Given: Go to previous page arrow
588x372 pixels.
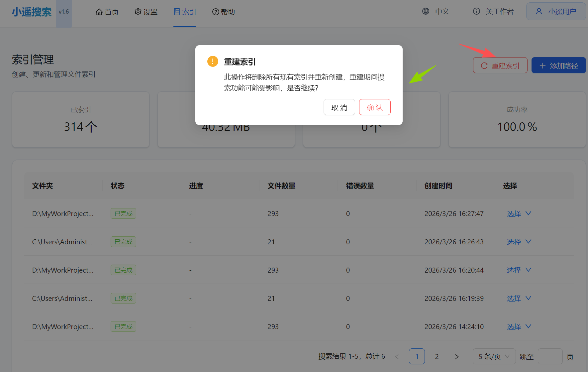Looking at the screenshot, I should pos(397,357).
